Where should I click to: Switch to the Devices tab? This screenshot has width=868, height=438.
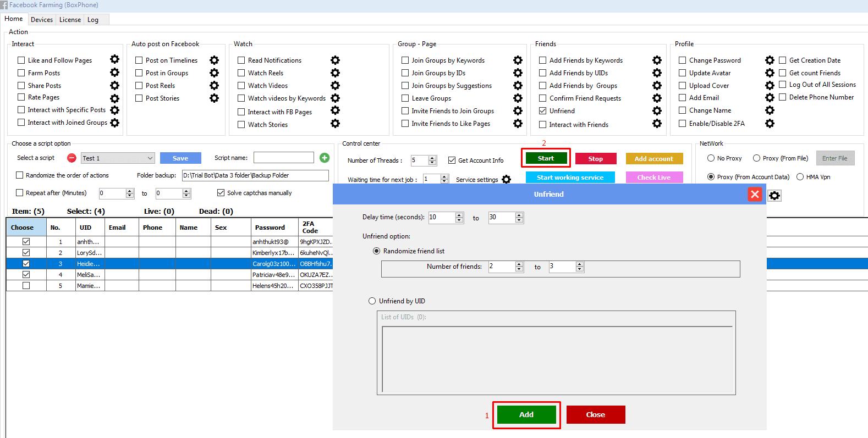(42, 19)
